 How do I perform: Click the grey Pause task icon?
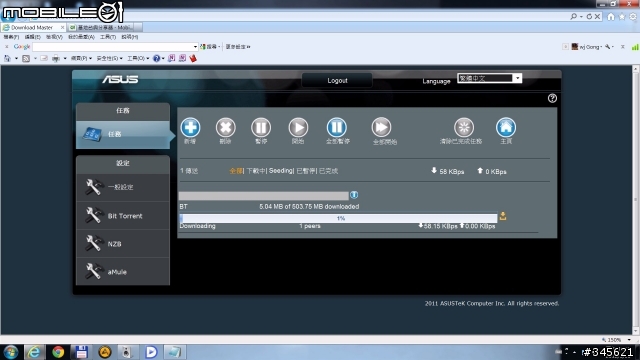click(x=261, y=127)
